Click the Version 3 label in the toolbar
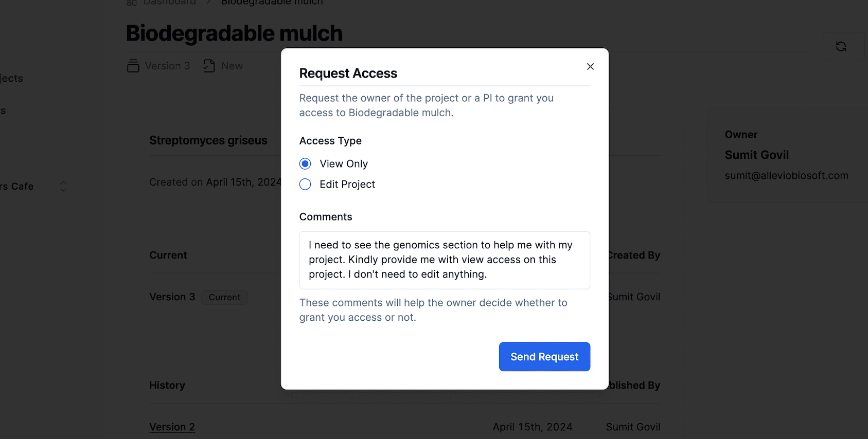This screenshot has height=439, width=868. (167, 66)
